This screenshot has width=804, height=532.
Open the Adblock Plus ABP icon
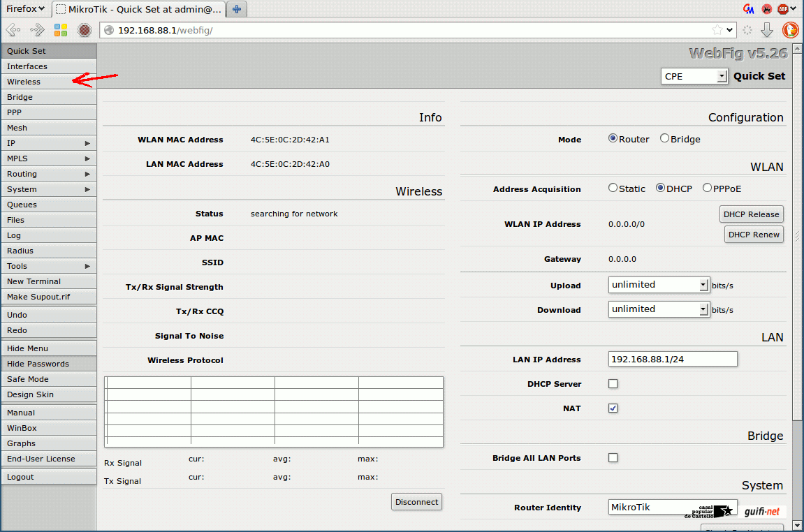pos(783,8)
